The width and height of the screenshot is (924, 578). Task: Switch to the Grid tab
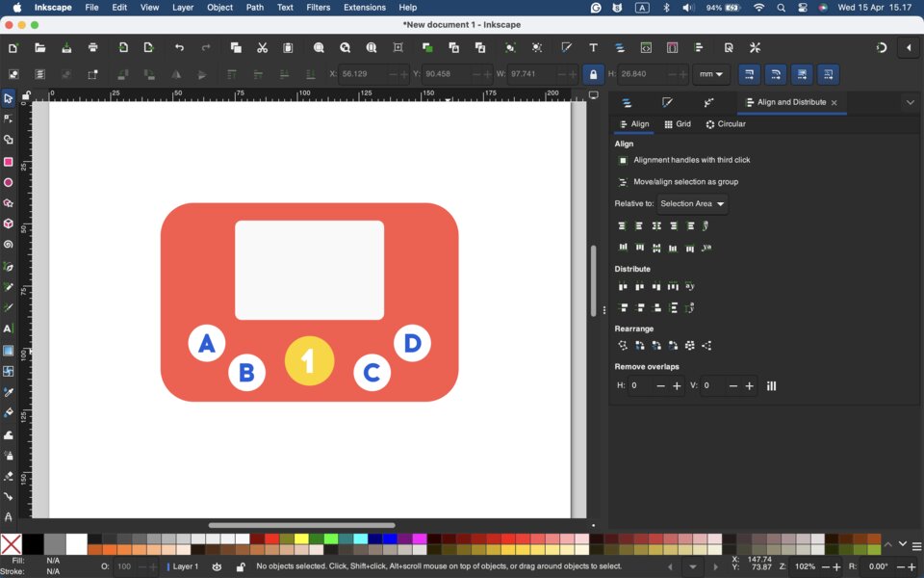click(x=678, y=124)
